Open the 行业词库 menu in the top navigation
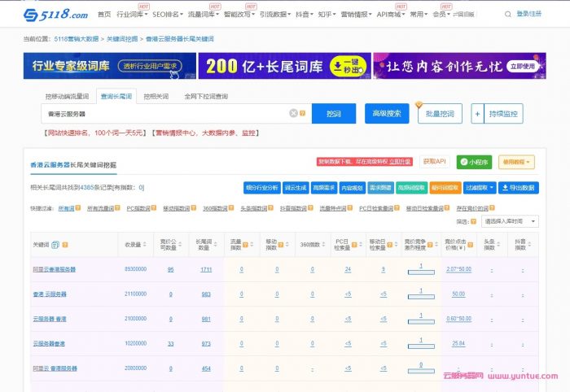The width and height of the screenshot is (570, 392). coord(132,14)
